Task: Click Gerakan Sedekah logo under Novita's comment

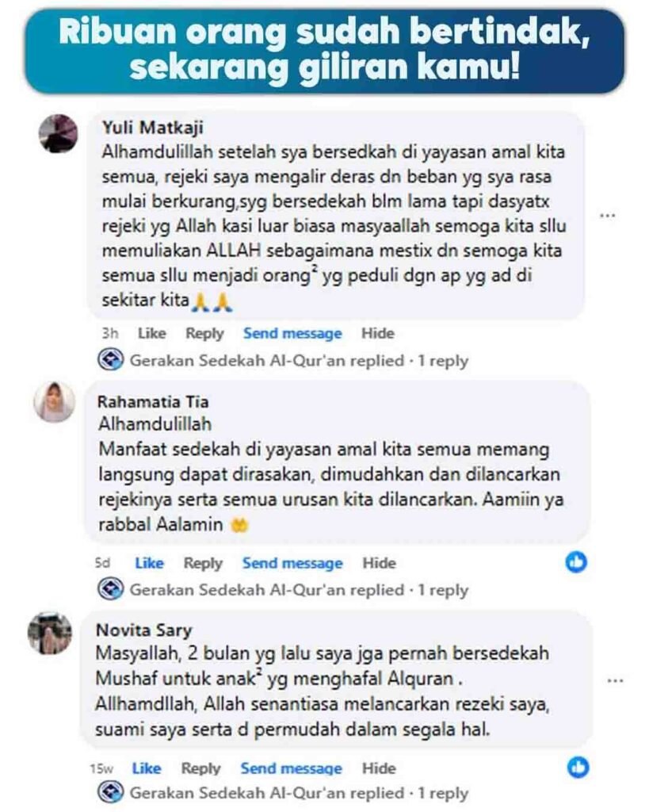Action: (111, 792)
